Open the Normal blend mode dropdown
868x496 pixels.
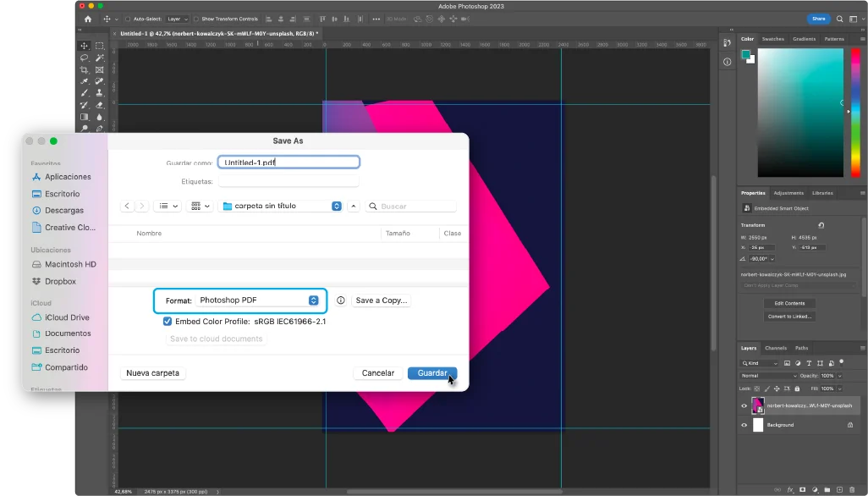click(x=769, y=376)
